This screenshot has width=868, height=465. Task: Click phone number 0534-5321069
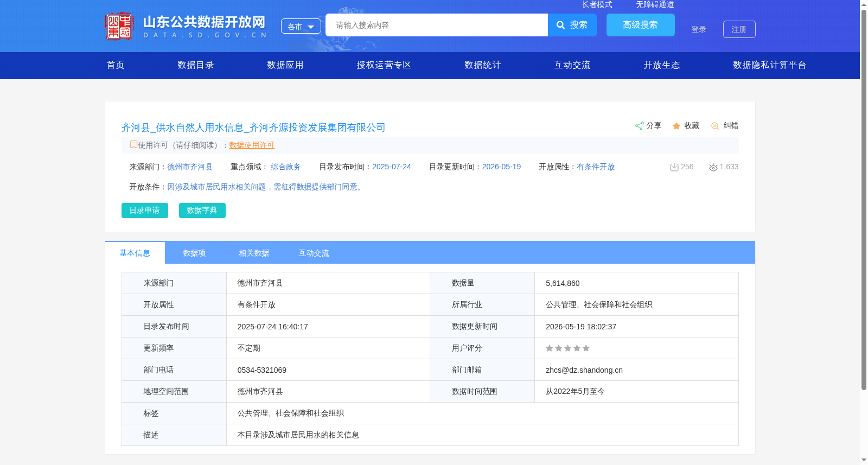pos(262,370)
